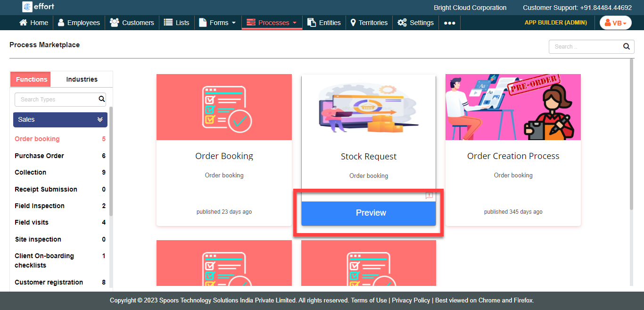644x310 pixels.
Task: Open the Entities page
Action: (324, 23)
